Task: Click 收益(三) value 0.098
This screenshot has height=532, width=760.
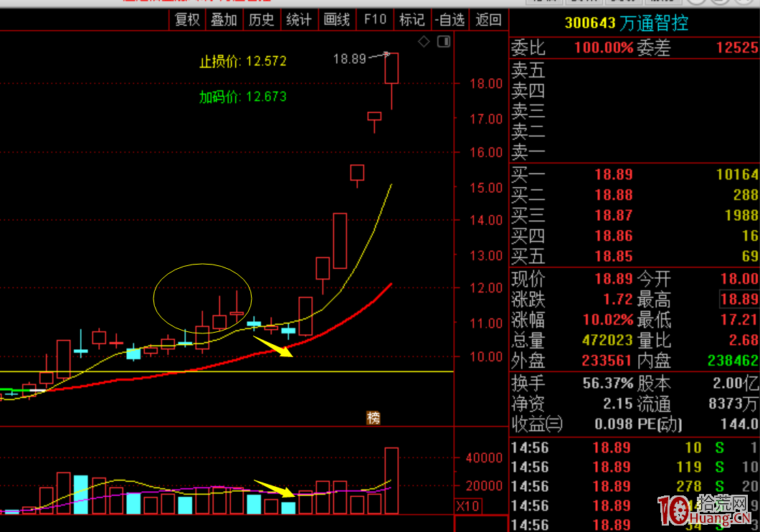Action: 614,424
